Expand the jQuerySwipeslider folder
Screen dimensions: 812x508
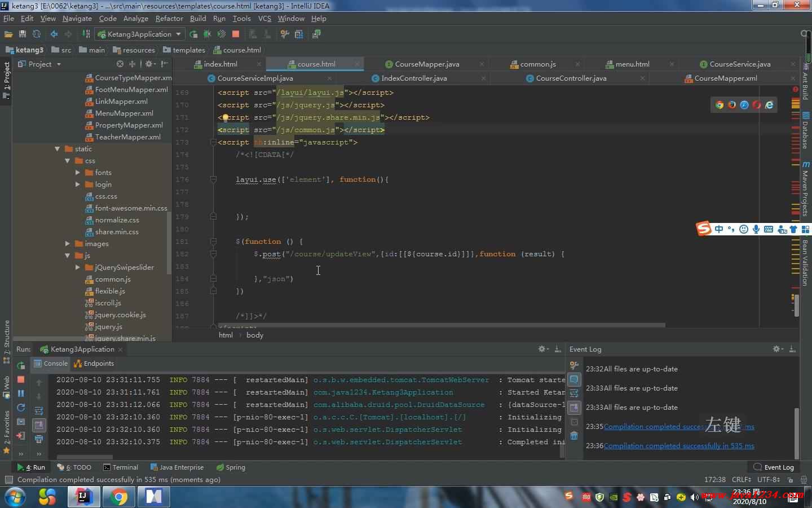[x=77, y=268]
